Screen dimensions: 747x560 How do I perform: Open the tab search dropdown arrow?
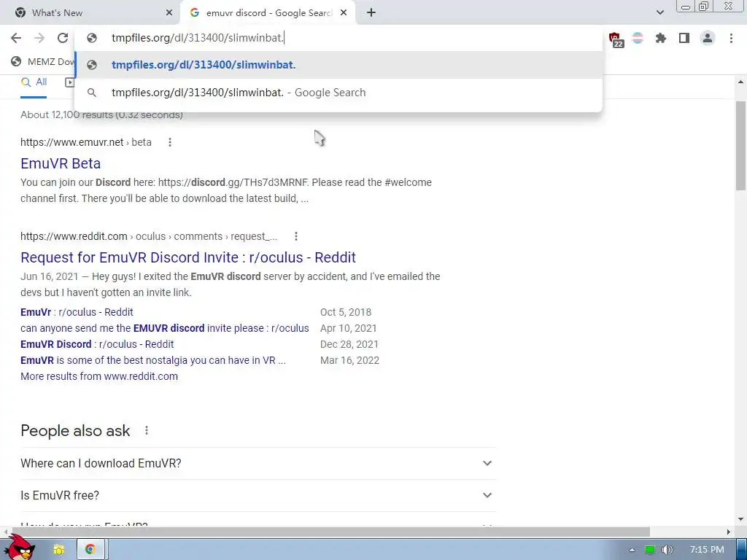click(659, 12)
